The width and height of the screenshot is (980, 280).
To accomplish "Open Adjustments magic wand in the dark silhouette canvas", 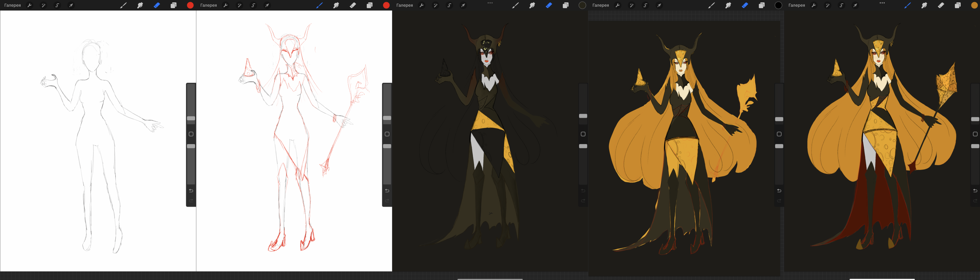I will tap(435, 5).
